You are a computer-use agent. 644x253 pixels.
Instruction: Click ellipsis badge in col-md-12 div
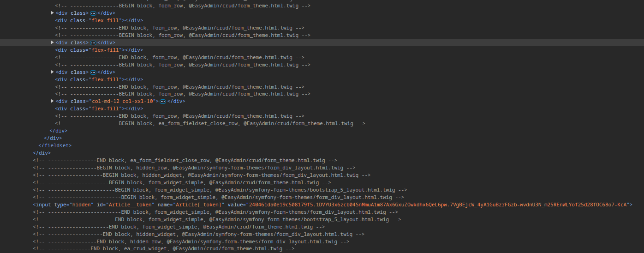click(x=162, y=102)
